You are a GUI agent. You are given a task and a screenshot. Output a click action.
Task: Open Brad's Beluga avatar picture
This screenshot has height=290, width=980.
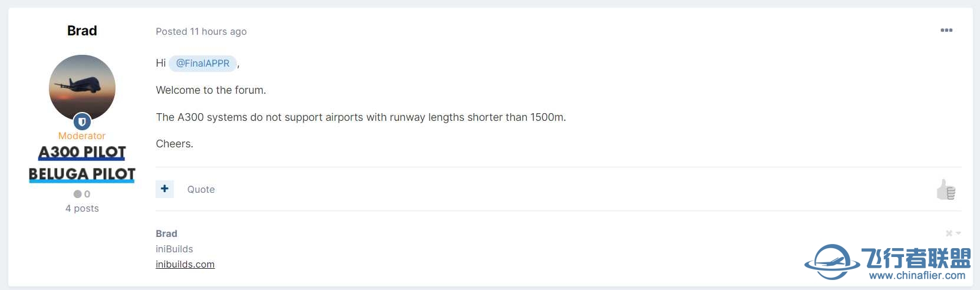click(x=82, y=88)
